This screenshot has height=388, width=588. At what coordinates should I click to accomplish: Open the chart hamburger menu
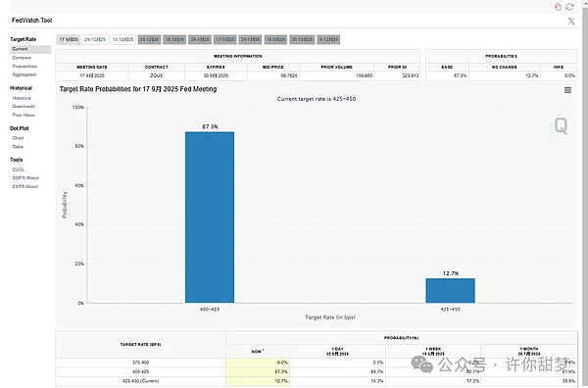tap(567, 90)
